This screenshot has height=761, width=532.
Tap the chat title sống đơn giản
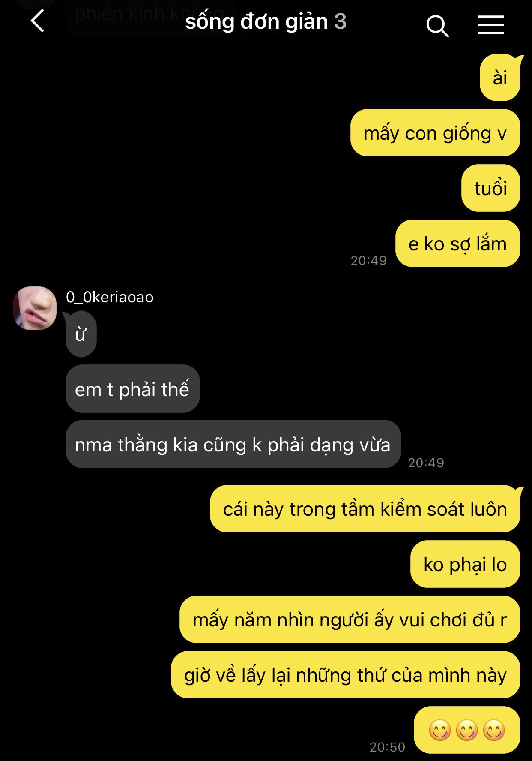[x=257, y=21]
